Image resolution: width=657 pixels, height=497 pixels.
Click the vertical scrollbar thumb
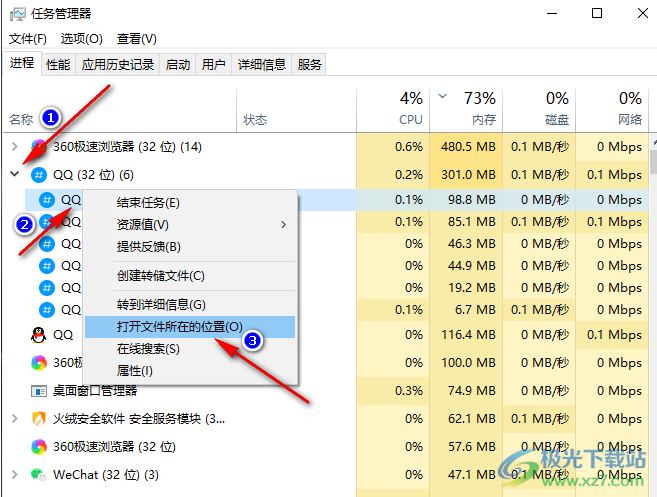tap(654, 162)
